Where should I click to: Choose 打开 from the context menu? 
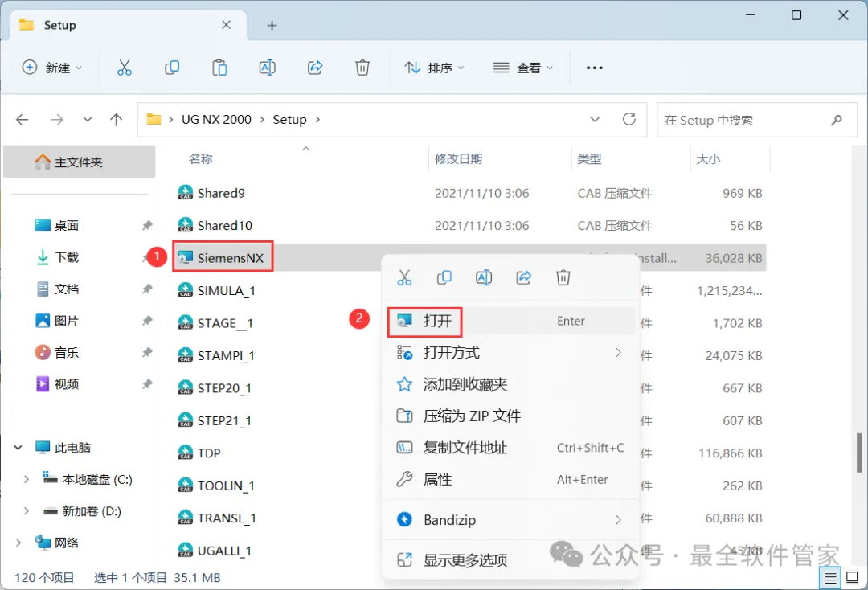click(510, 321)
